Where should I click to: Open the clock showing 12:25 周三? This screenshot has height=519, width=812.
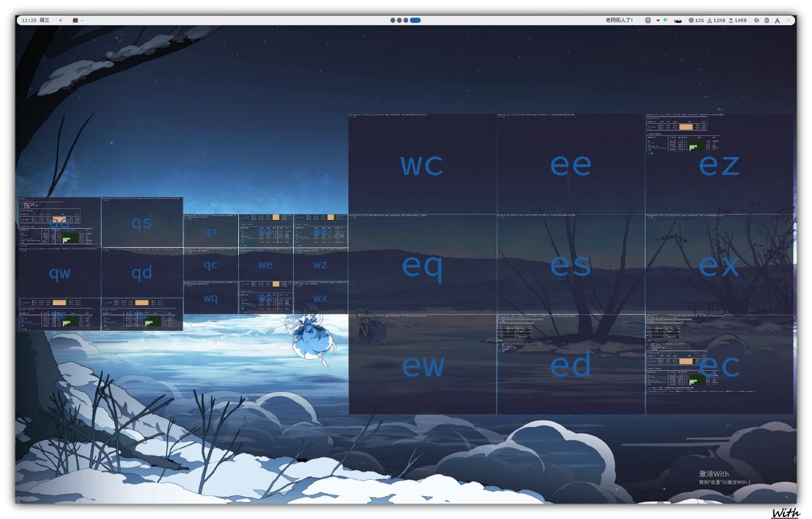[x=35, y=20]
